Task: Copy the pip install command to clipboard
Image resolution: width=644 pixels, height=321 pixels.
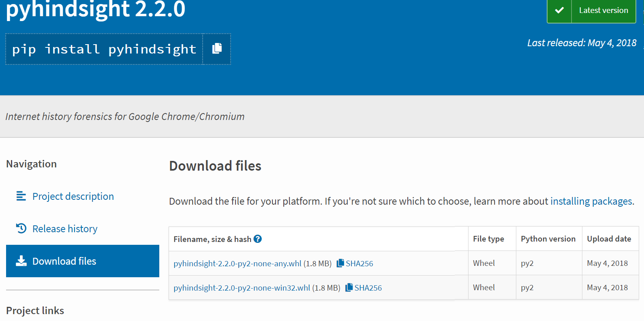Action: click(217, 49)
